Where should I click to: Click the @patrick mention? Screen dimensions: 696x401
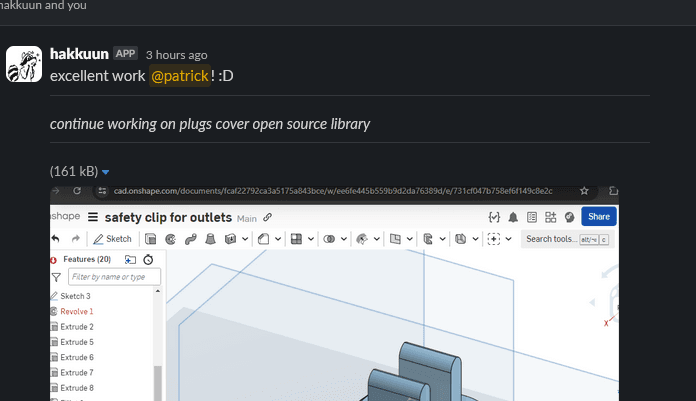(x=180, y=76)
